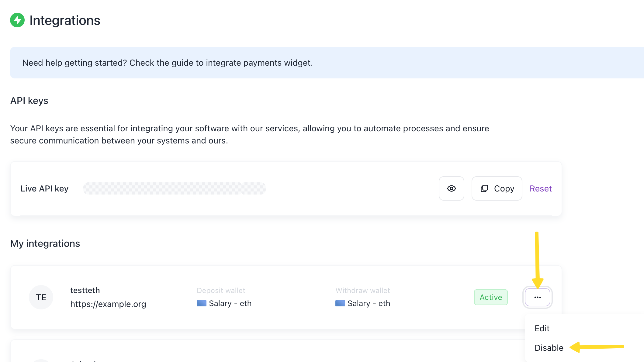Select Disable from the integration menu

549,348
